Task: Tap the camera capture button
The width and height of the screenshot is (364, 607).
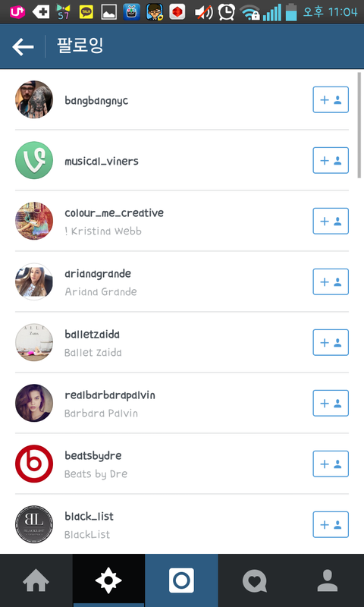Action: (181, 580)
